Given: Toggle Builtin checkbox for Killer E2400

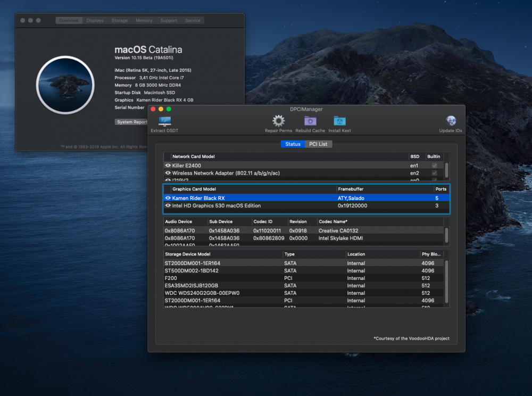Looking at the screenshot, I should tap(434, 166).
